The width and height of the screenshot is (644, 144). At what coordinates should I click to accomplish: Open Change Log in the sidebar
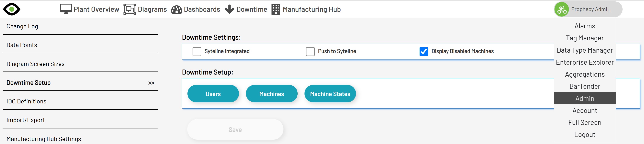coord(22,26)
